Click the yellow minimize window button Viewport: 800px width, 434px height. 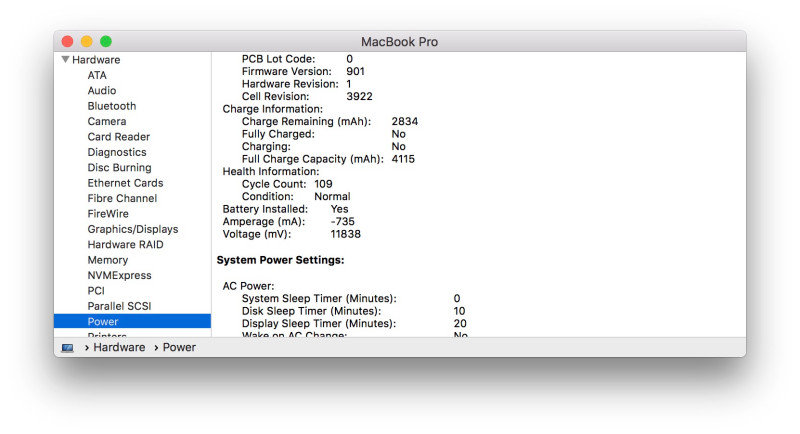tap(87, 41)
